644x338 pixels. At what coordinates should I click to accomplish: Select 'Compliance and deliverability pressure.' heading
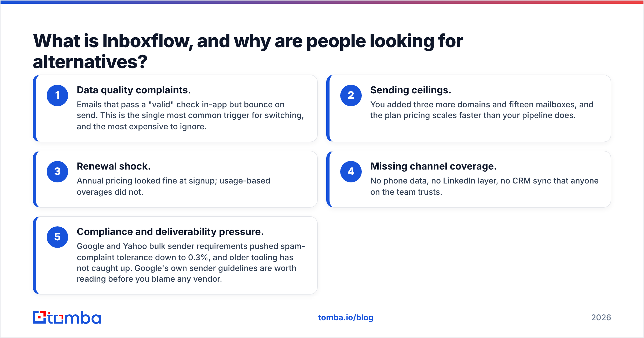[170, 232]
